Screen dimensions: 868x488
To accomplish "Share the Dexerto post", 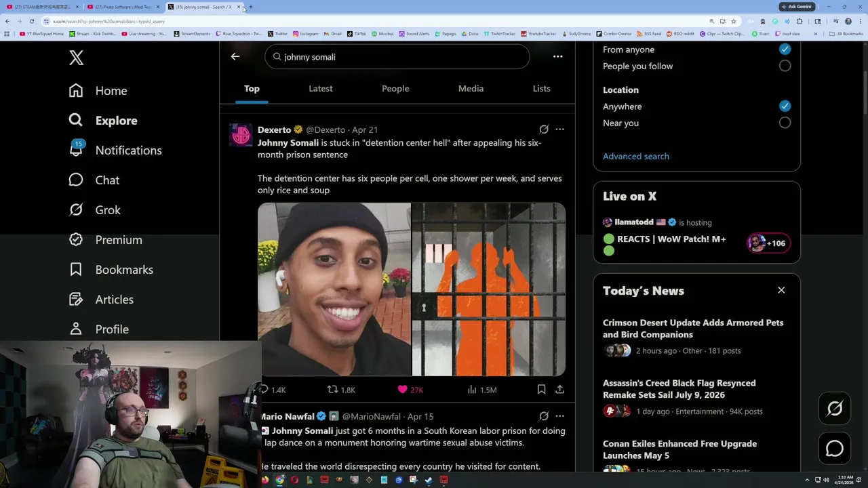I will pyautogui.click(x=559, y=390).
